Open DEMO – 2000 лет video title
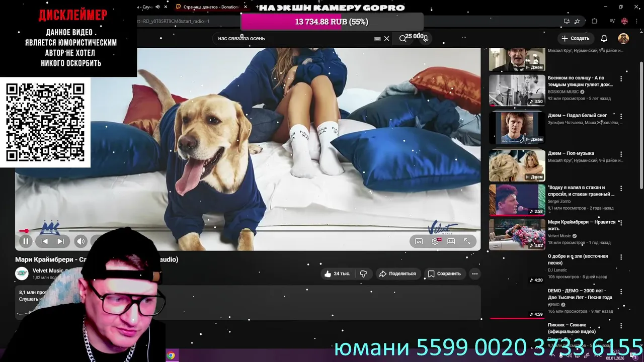The width and height of the screenshot is (644, 362). point(580,294)
